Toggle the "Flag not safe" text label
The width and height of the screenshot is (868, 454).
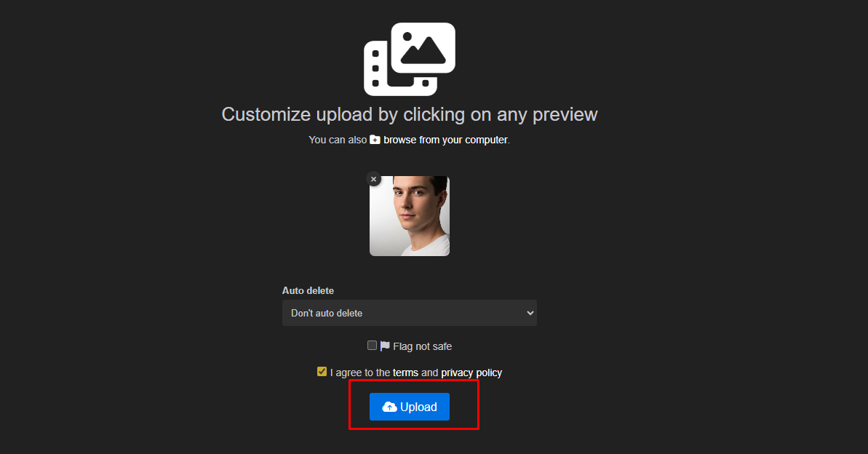[x=422, y=346]
